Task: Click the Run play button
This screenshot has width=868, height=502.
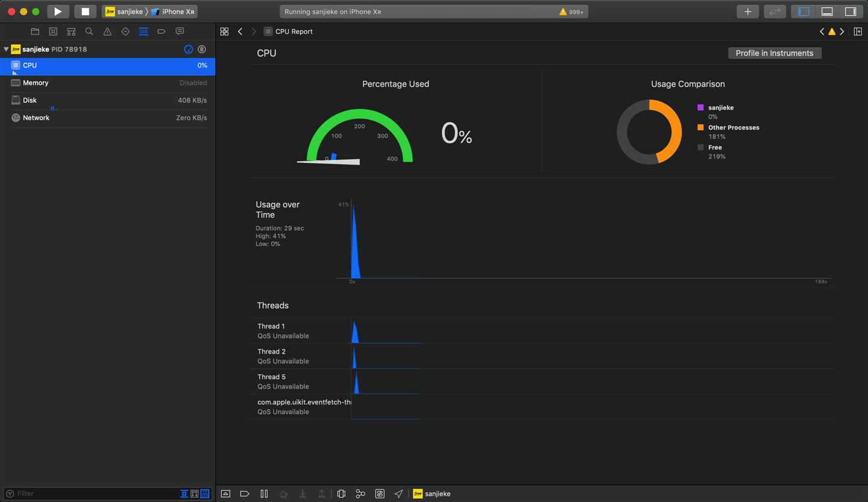Action: pos(58,11)
